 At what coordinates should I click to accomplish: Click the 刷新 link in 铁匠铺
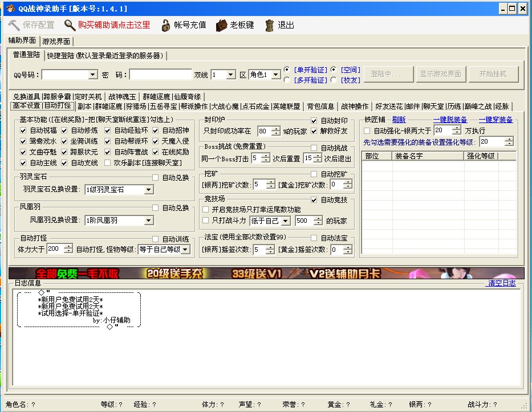[399, 120]
